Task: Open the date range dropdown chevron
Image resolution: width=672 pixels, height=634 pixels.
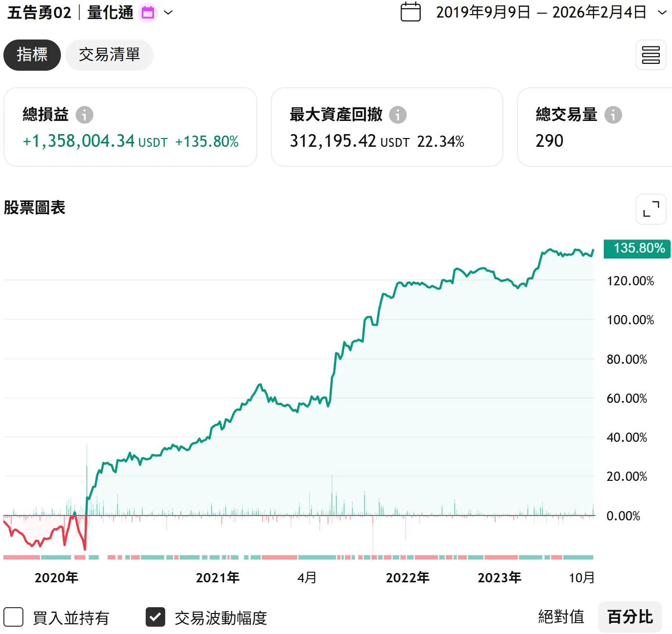Action: (662, 13)
